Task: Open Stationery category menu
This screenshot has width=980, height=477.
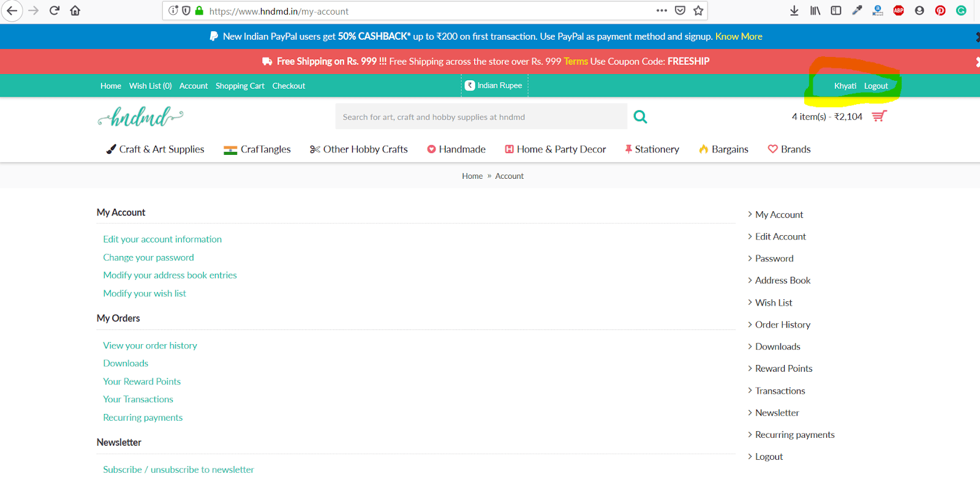Action: [x=652, y=149]
